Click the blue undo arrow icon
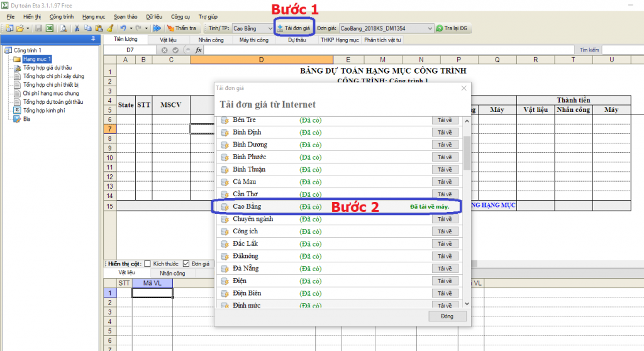Screen dimensions: 644x351 (x=123, y=28)
